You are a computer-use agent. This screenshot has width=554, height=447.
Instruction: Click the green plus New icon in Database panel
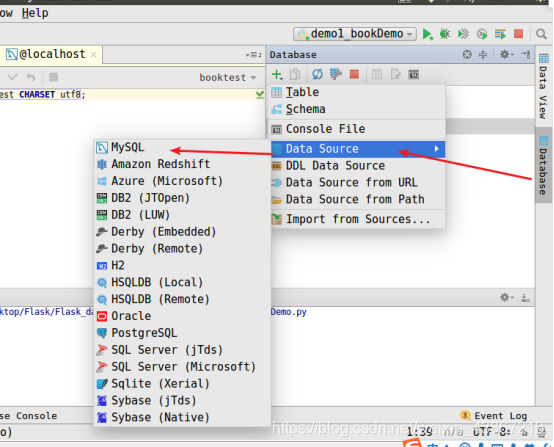click(277, 75)
